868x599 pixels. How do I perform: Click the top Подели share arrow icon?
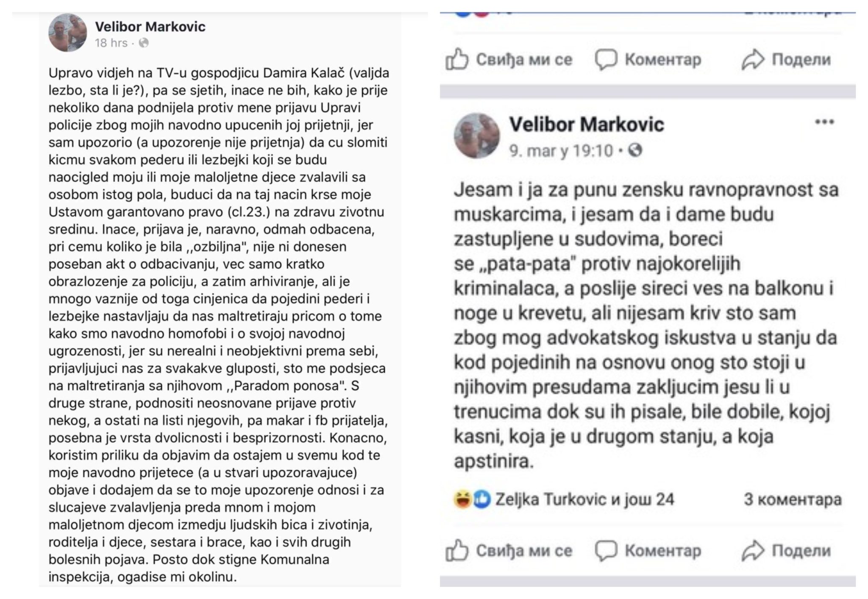click(753, 60)
